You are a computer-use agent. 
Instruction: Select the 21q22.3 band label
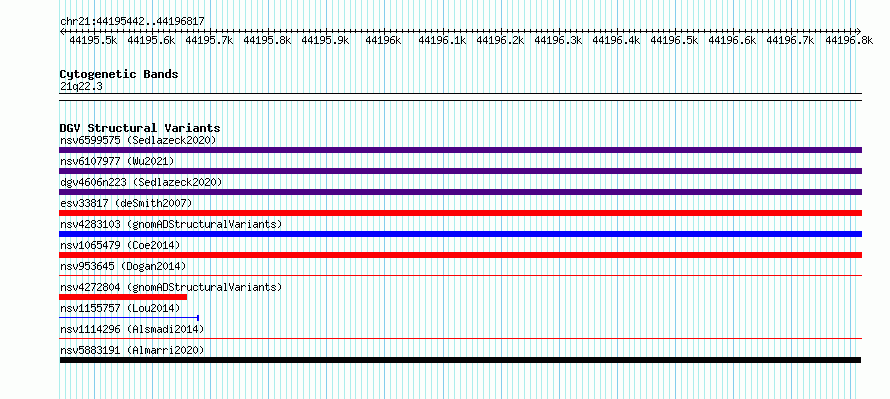81,86
